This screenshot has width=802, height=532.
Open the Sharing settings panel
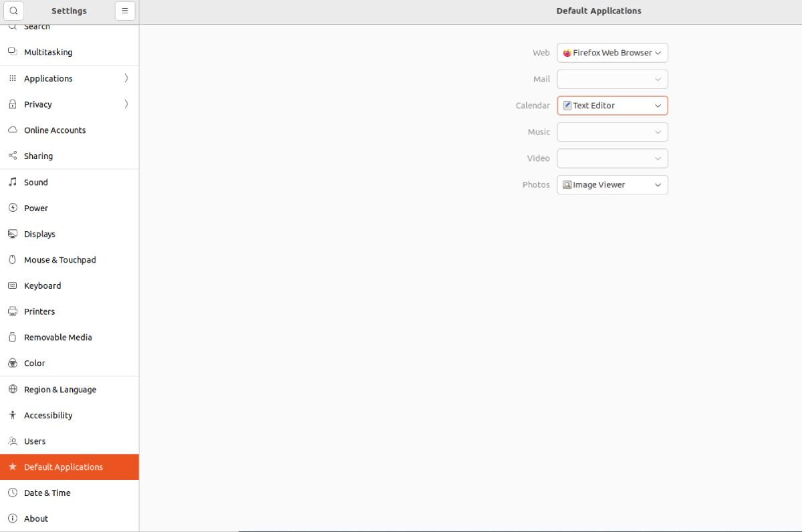(70, 156)
